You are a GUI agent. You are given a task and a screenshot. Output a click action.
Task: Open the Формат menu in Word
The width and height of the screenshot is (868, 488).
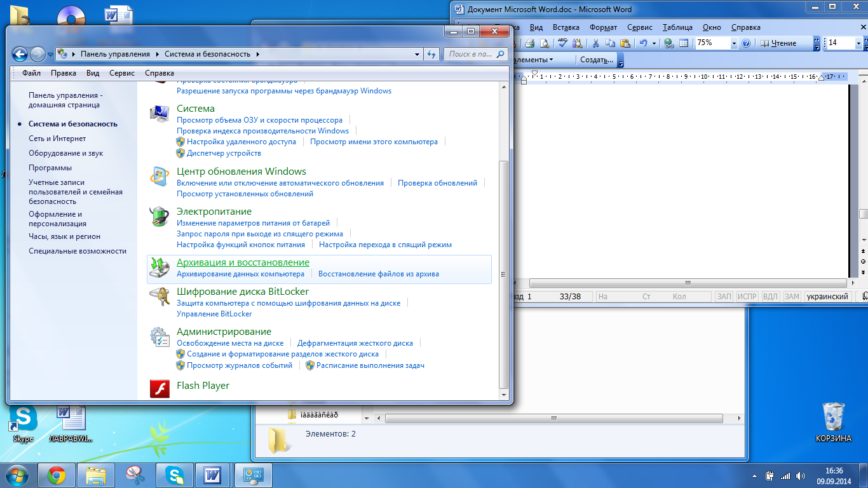[x=603, y=27]
